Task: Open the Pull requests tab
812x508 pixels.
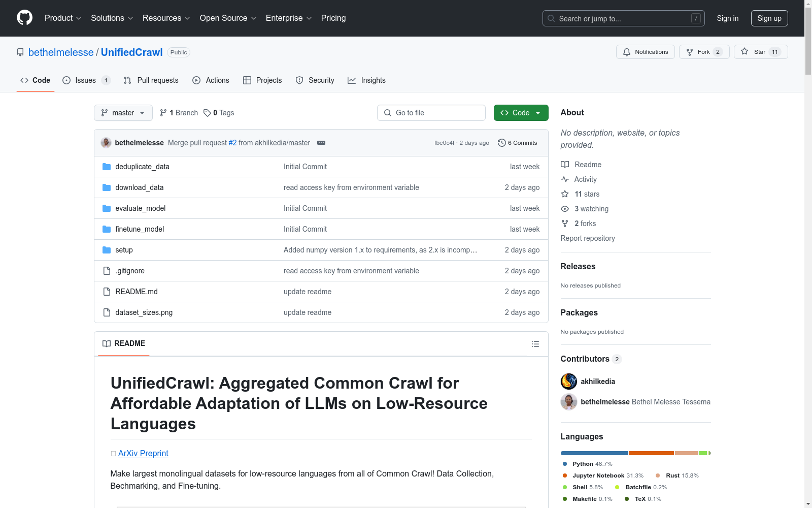Action: pyautogui.click(x=151, y=80)
